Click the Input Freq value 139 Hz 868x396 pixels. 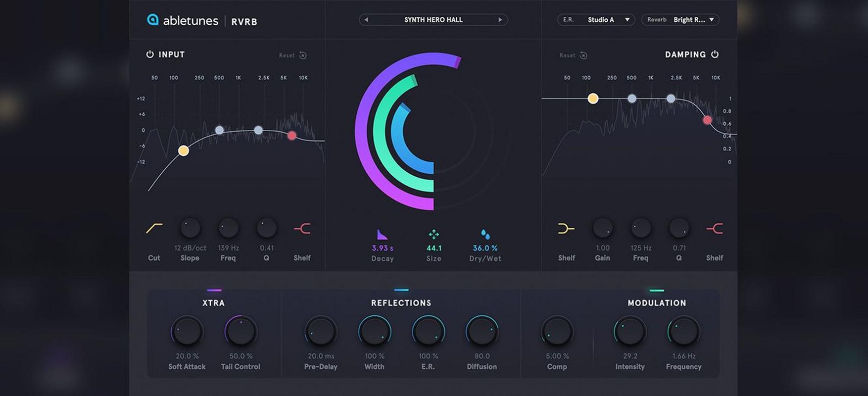[x=228, y=248]
